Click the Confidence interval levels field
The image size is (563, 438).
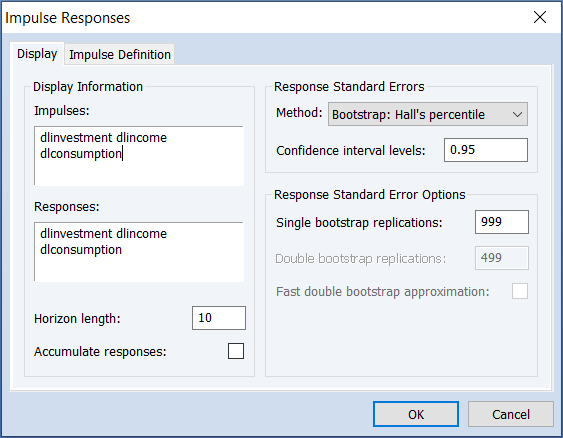tap(486, 150)
